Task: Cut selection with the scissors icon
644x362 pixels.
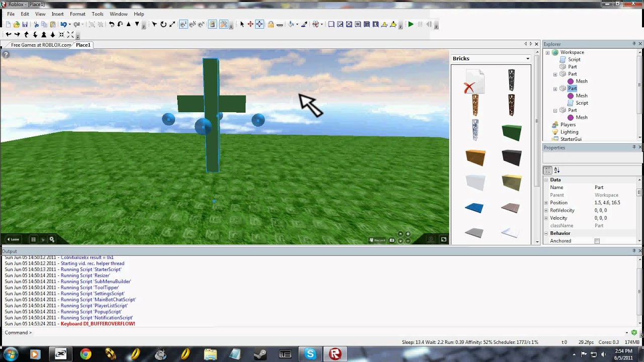Action: 36,24
